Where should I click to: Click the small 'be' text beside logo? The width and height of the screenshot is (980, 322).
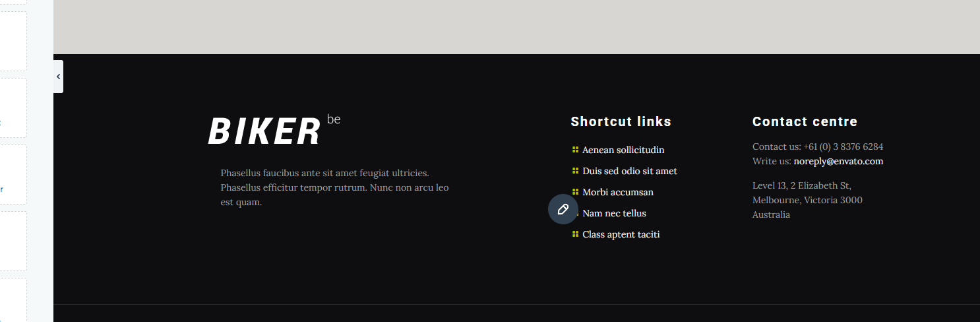[x=334, y=119]
